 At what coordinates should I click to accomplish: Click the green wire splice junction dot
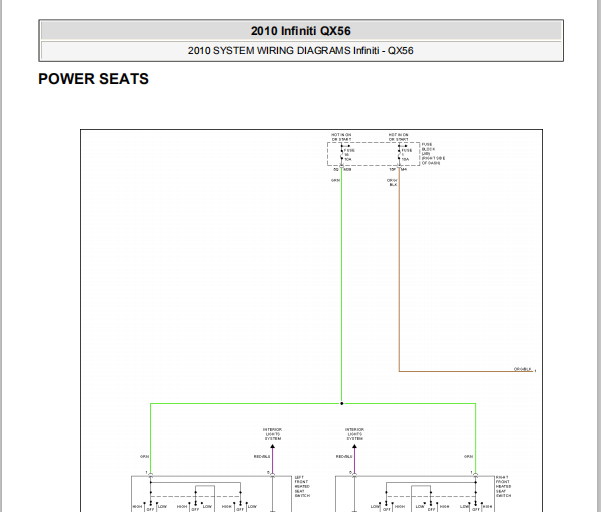click(x=342, y=404)
